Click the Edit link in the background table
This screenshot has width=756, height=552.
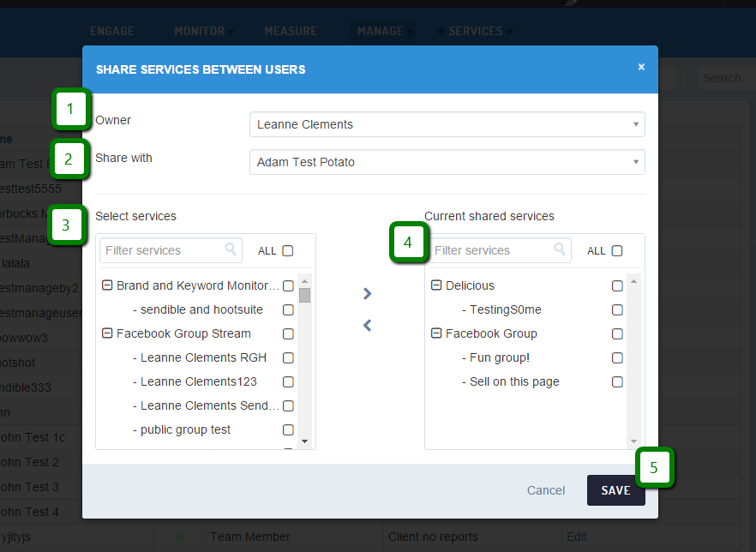(x=577, y=537)
